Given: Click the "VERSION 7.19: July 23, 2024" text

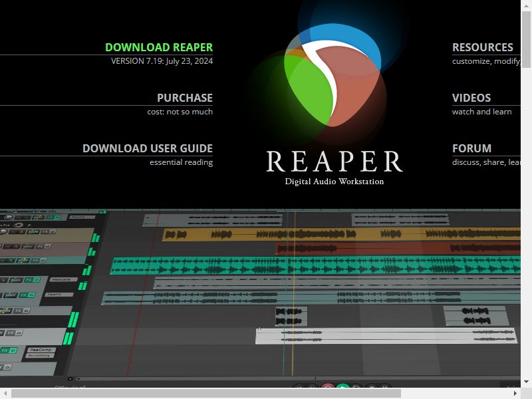Looking at the screenshot, I should pyautogui.click(x=162, y=61).
